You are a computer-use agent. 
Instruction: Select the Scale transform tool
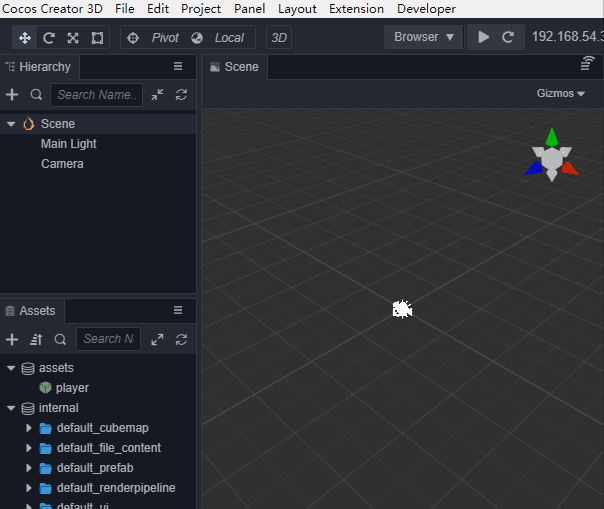[73, 38]
